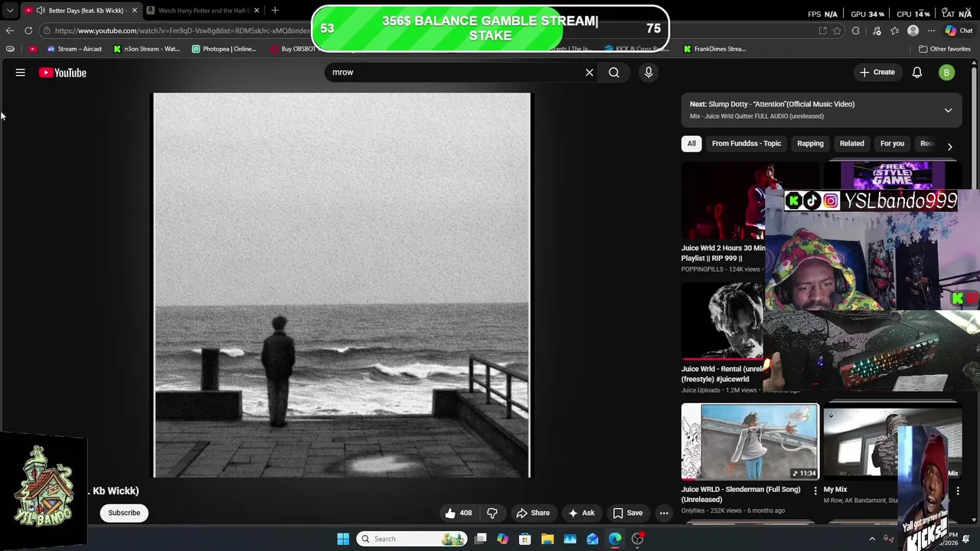Open File Explorer from the taskbar
This screenshot has height=551, width=980.
[547, 539]
